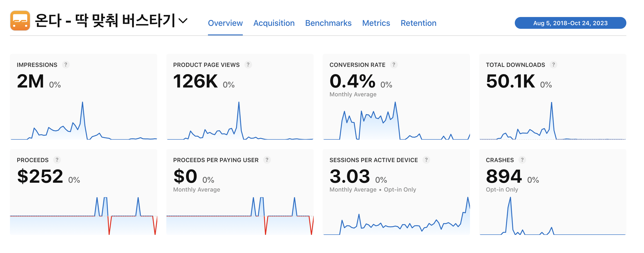Select the Metrics tab
644x253 pixels.
coord(376,23)
